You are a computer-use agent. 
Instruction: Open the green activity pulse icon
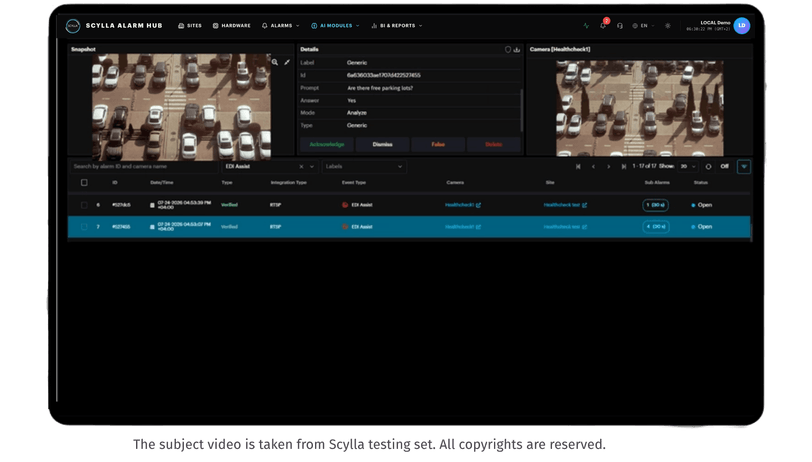click(586, 25)
